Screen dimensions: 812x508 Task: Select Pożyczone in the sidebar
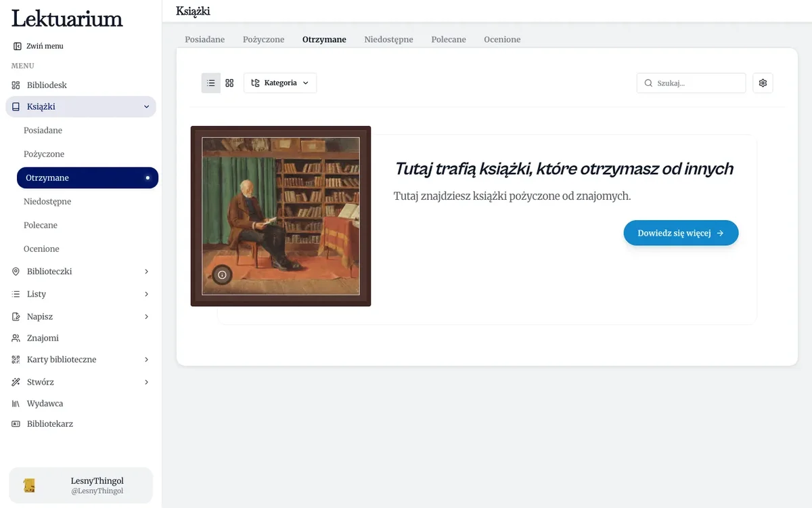coord(87,154)
